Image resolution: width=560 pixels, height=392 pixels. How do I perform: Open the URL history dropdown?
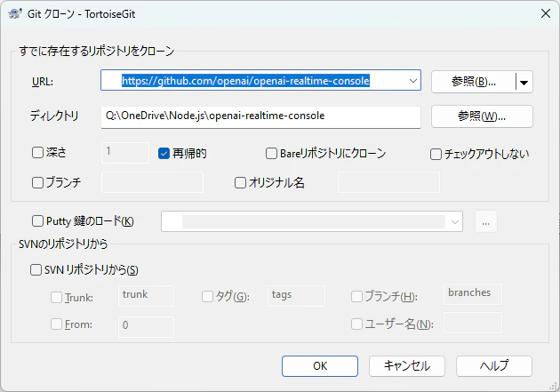tap(412, 81)
